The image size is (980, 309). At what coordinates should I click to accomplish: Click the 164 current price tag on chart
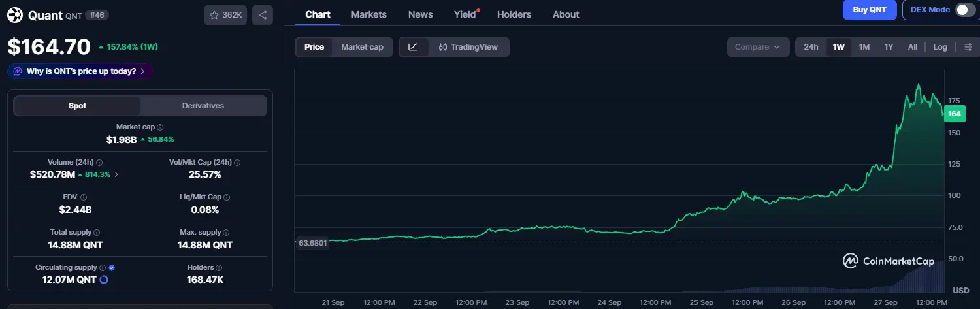[x=954, y=114]
